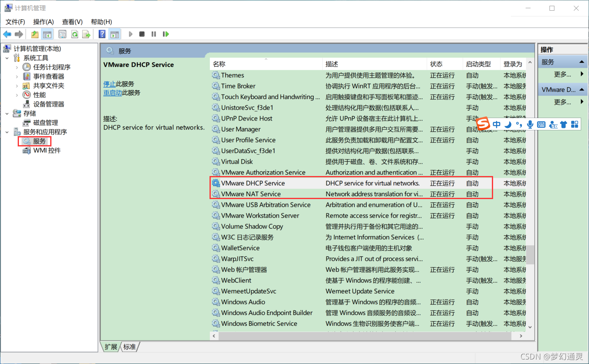This screenshot has width=589, height=364.
Task: Expand 更多... submenu under VMware D... actions
Action: click(x=582, y=102)
